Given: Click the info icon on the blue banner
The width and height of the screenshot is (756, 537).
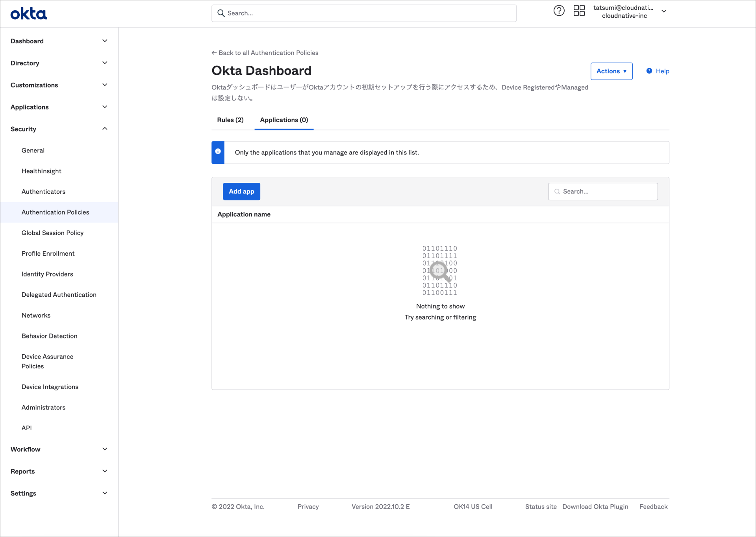Looking at the screenshot, I should click(218, 152).
